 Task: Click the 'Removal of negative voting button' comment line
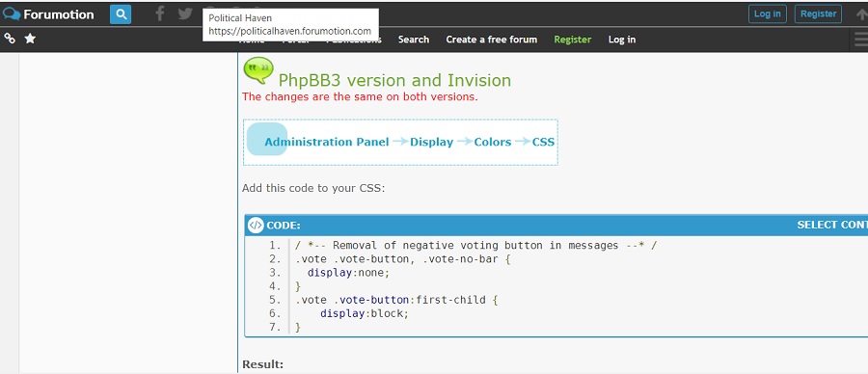click(x=475, y=246)
